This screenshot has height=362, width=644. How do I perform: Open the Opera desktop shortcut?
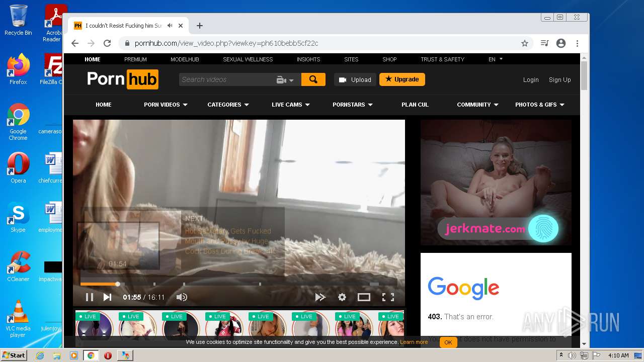pyautogui.click(x=18, y=168)
